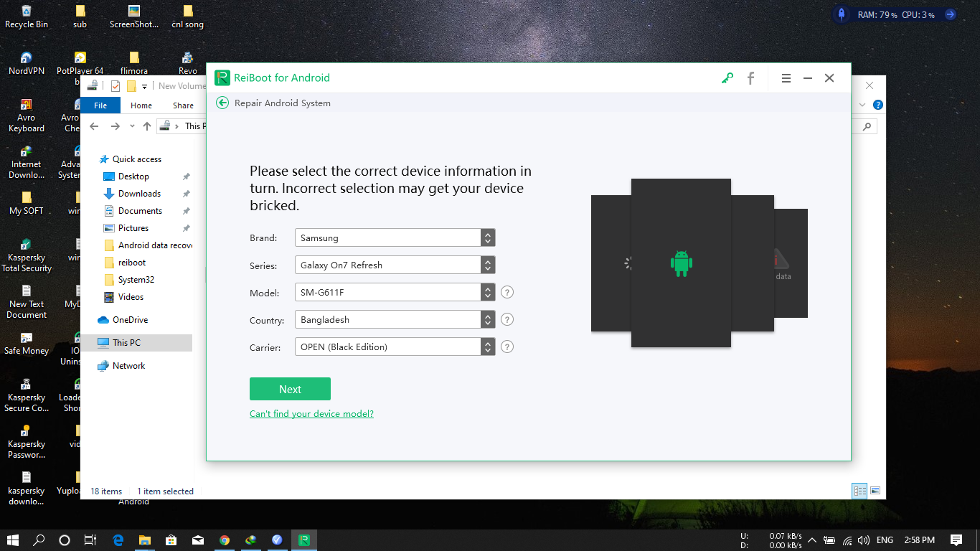
Task: Click the Up arrow in File Explorer
Action: point(147,126)
